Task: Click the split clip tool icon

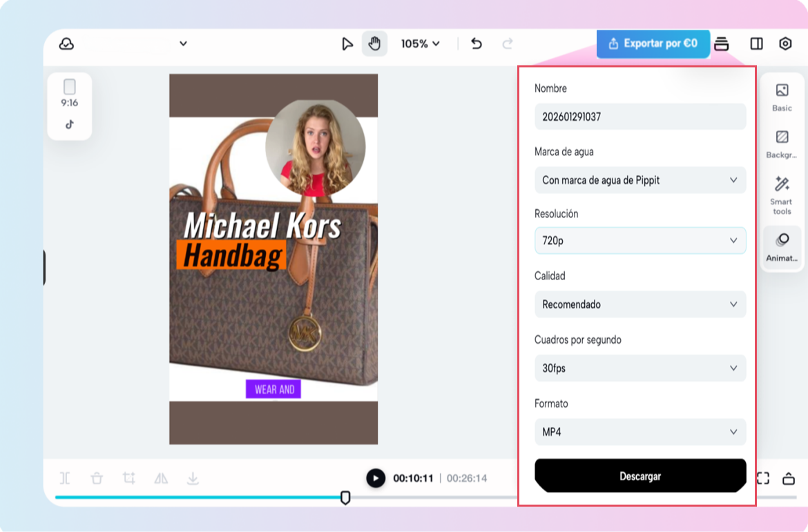Action: pyautogui.click(x=65, y=478)
